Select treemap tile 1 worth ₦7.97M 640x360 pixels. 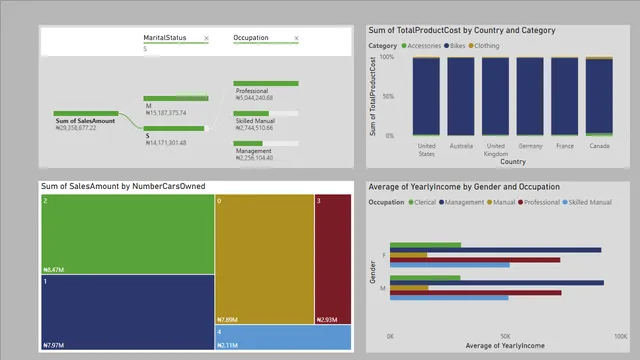pyautogui.click(x=128, y=312)
